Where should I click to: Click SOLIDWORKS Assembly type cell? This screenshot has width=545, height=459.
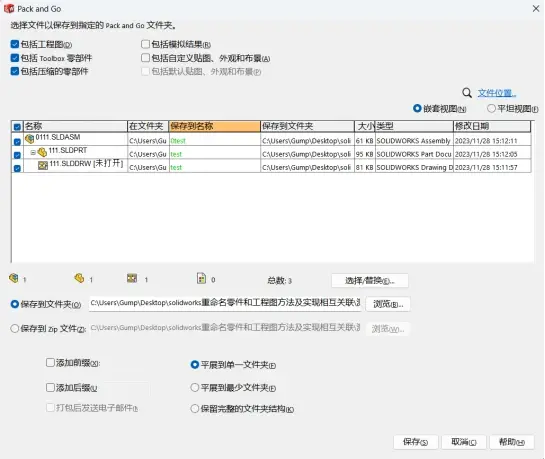click(414, 140)
